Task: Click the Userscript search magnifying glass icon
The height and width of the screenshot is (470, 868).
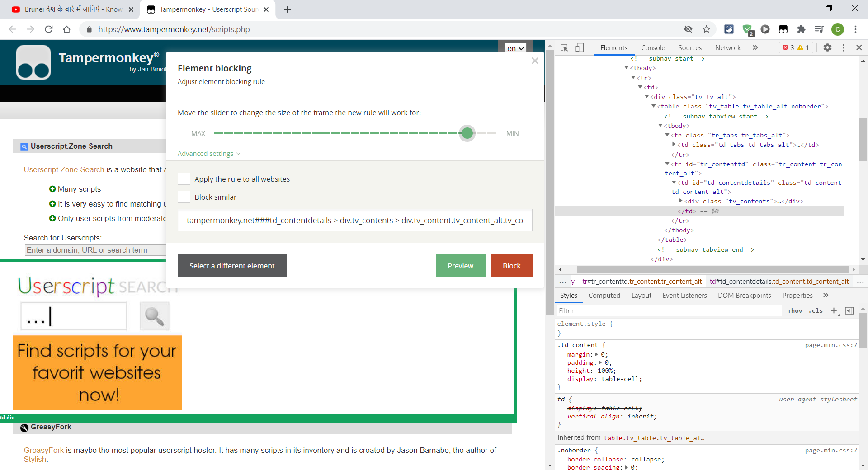Action: coord(154,316)
